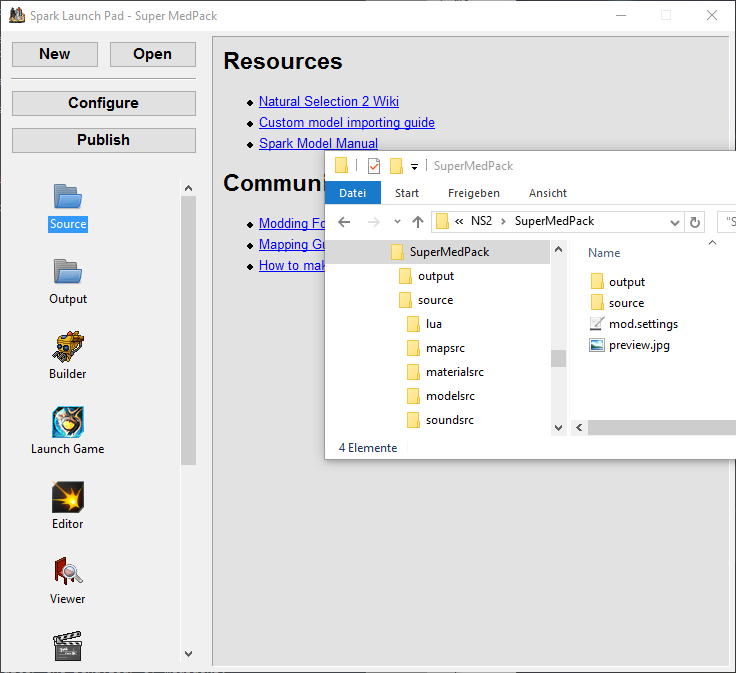
Task: Click the Open button
Action: (x=153, y=54)
